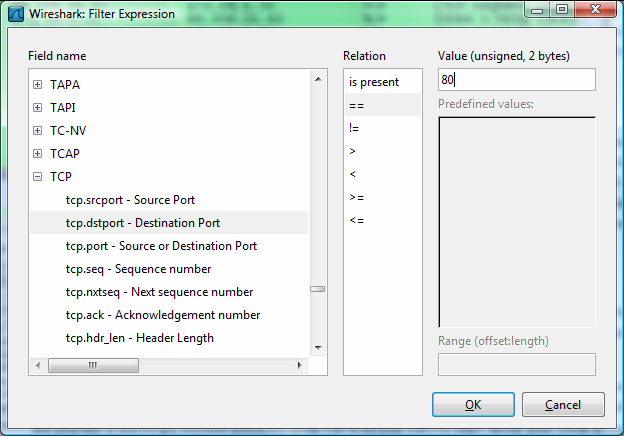Choose the > relation
624x436 pixels.
pos(352,151)
